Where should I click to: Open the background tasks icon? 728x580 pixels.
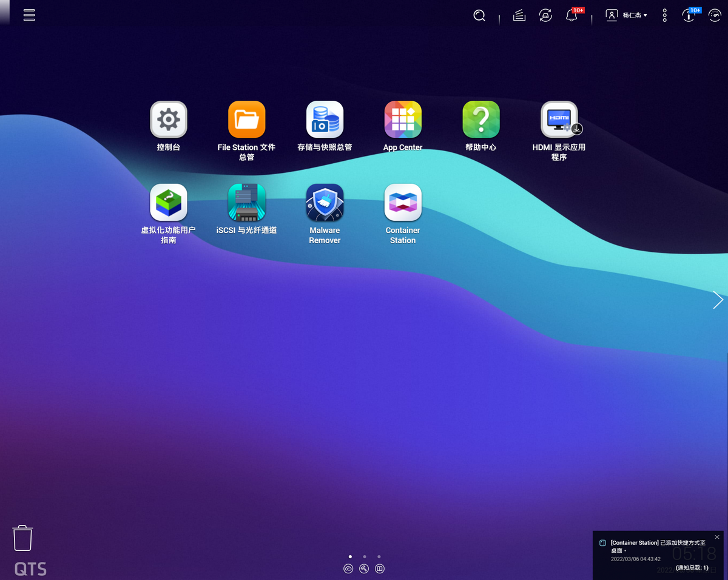click(x=519, y=16)
